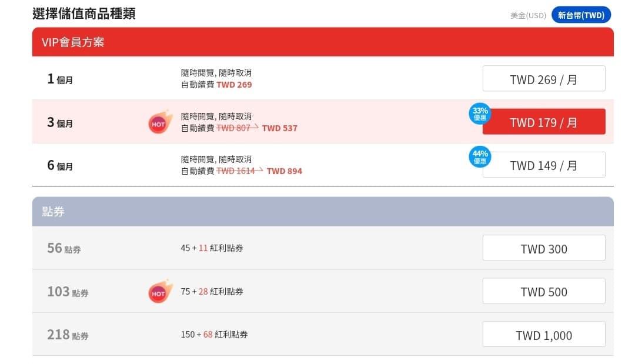Buy 103 points for TWD 500
The width and height of the screenshot is (635, 364).
coord(543,291)
